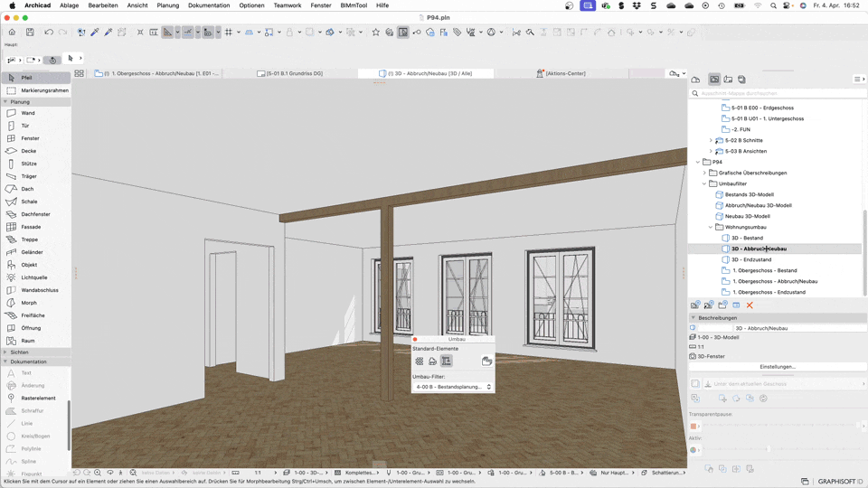Collapse the Wohnungsumbau folder

[x=711, y=227]
